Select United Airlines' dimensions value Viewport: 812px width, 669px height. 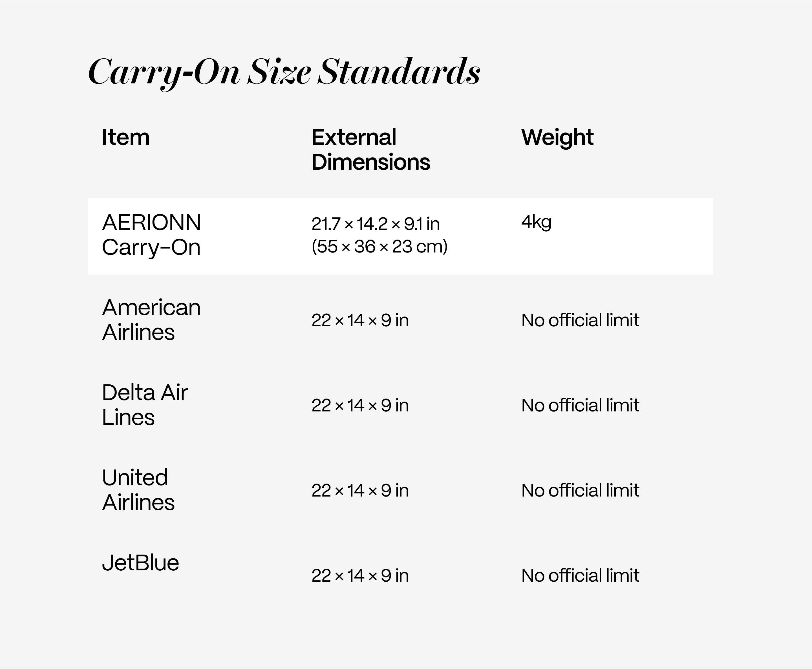(360, 491)
